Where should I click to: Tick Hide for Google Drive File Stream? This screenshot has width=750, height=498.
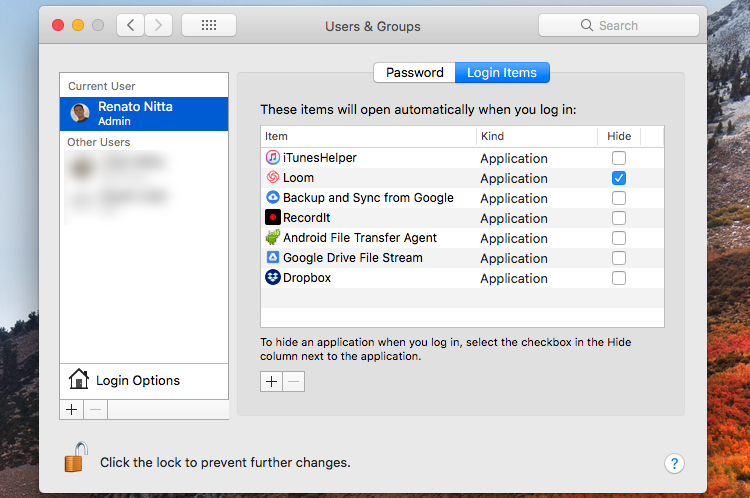point(619,258)
